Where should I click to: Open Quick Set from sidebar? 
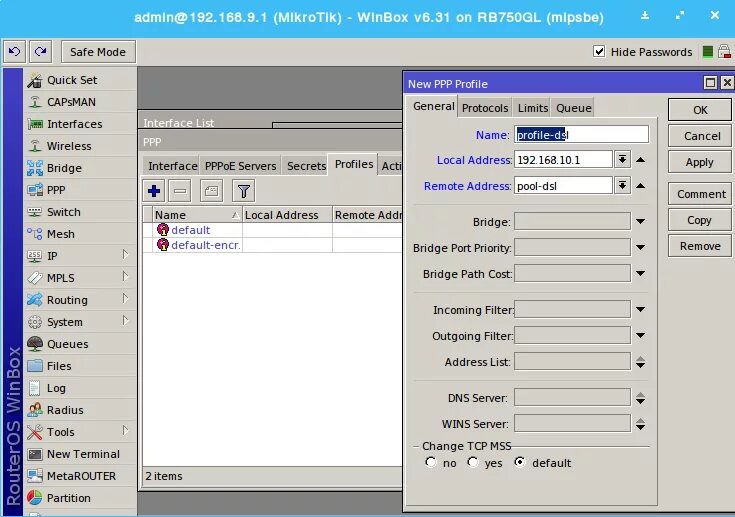[x=80, y=80]
